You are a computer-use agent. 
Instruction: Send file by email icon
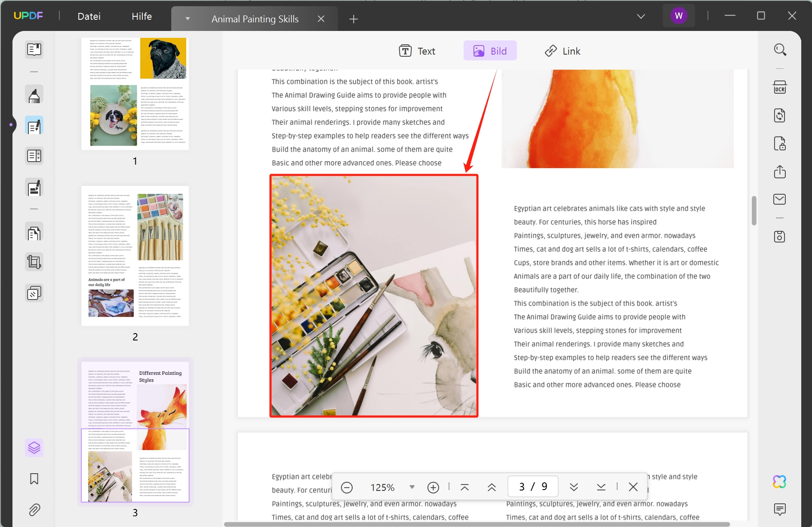pyautogui.click(x=780, y=199)
